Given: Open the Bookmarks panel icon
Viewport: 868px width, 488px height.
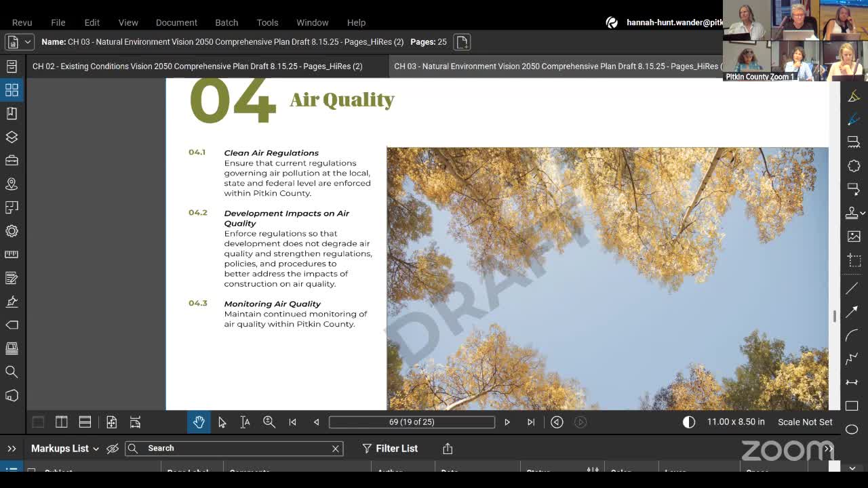Looking at the screenshot, I should coord(12,113).
